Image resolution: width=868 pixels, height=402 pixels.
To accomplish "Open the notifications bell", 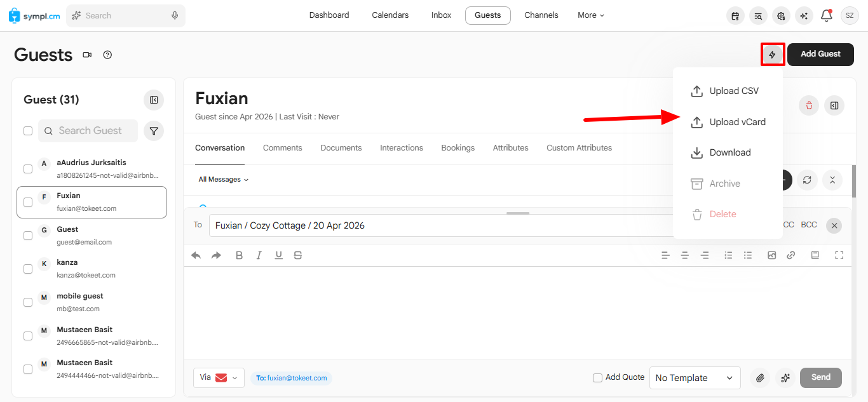I will pyautogui.click(x=827, y=16).
